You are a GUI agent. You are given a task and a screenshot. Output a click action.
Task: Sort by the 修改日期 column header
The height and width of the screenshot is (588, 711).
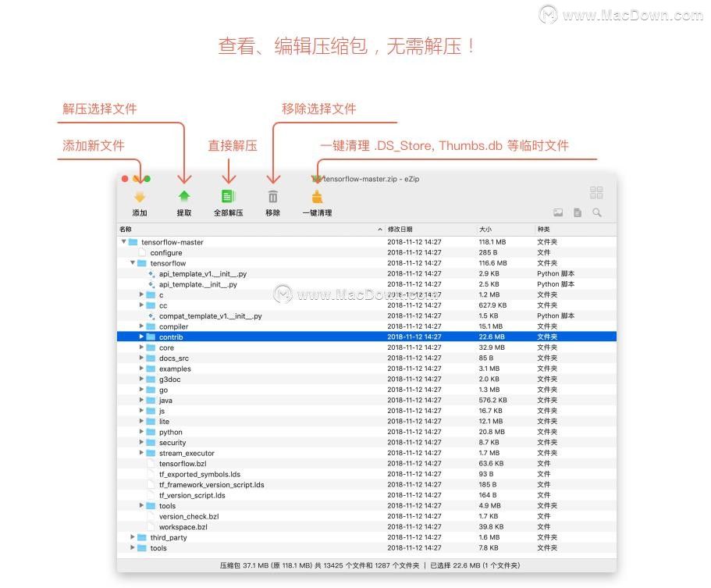(x=431, y=229)
